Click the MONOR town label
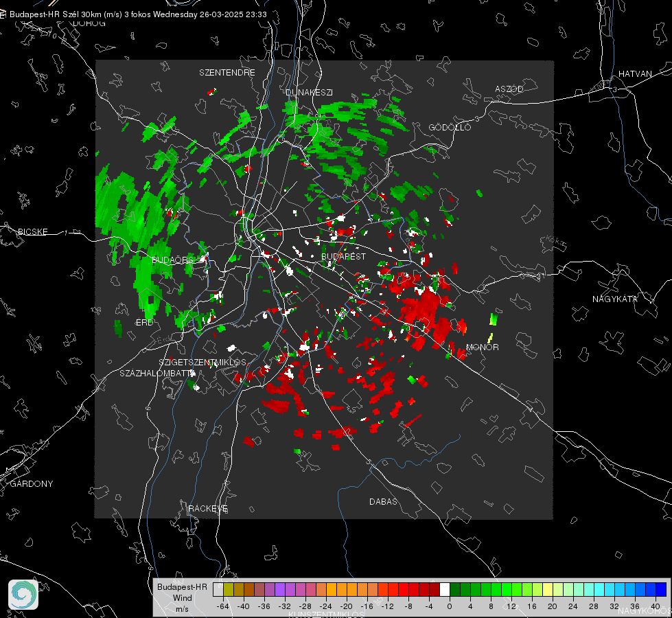This screenshot has width=672, height=618. coord(483,347)
